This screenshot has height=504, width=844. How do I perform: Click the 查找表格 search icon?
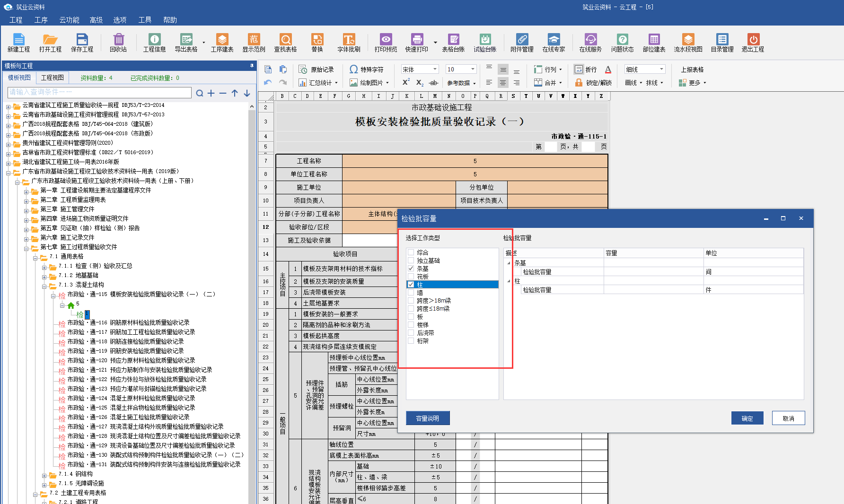click(x=285, y=43)
